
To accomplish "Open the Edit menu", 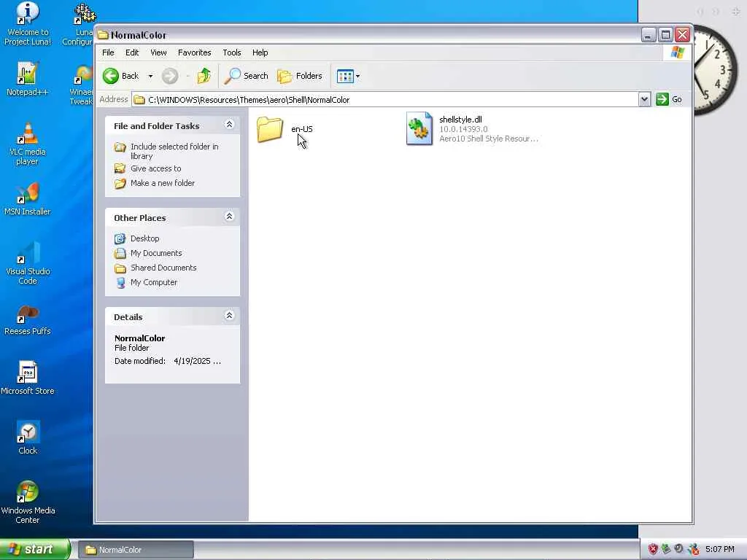I will click(x=132, y=52).
